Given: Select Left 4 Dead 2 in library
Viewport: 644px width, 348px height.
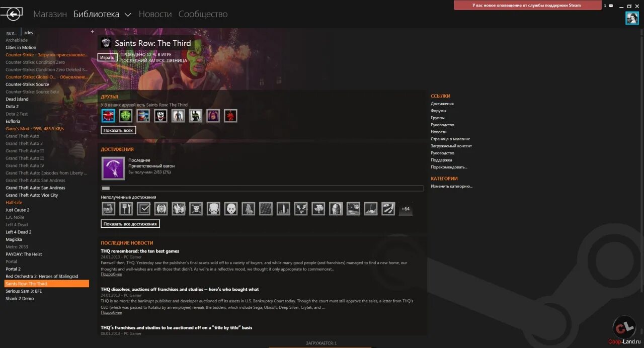Looking at the screenshot, I should (19, 232).
